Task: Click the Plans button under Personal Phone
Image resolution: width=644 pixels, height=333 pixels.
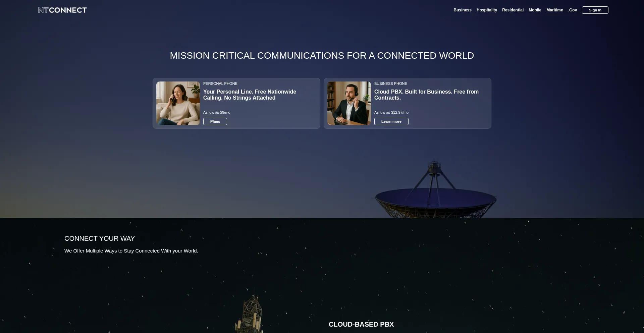Action: pos(215,121)
